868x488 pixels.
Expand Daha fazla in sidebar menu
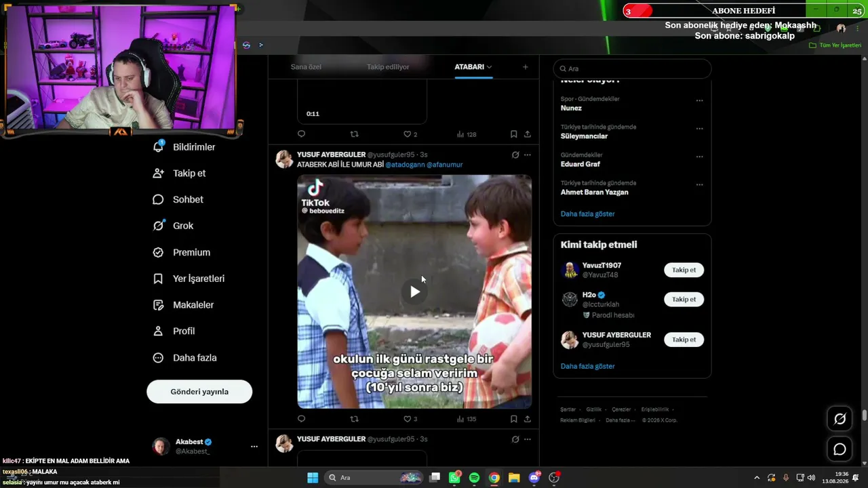185,357
